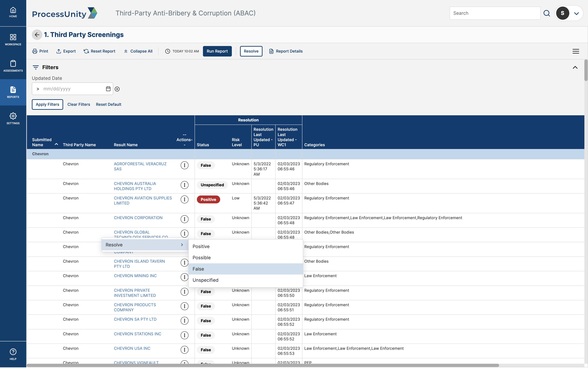
Task: Open AGROFORESTAL VERACRUZ SAS result link
Action: coord(140,166)
